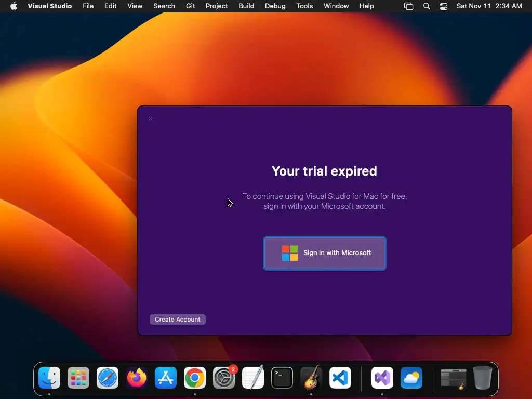Image resolution: width=532 pixels, height=399 pixels.
Task: Click the 'sign in with your Microsoft account.' text
Action: tap(325, 206)
